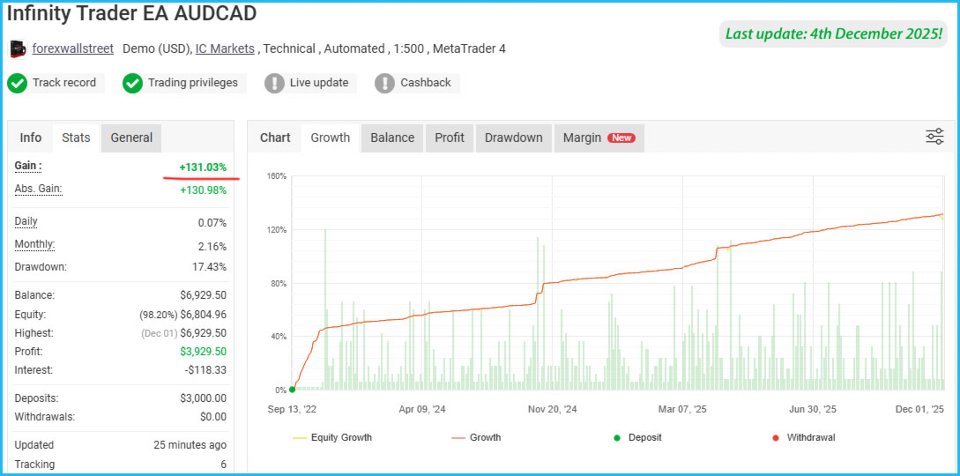Switch to the Stats tab
The height and width of the screenshot is (476, 960).
76,138
